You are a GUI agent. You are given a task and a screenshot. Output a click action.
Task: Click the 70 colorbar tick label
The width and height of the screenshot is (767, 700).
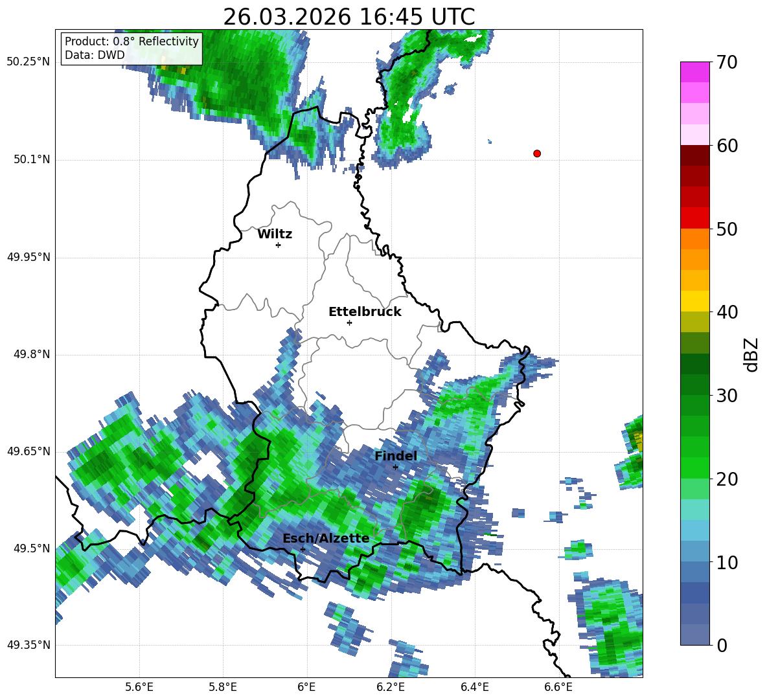pyautogui.click(x=727, y=63)
